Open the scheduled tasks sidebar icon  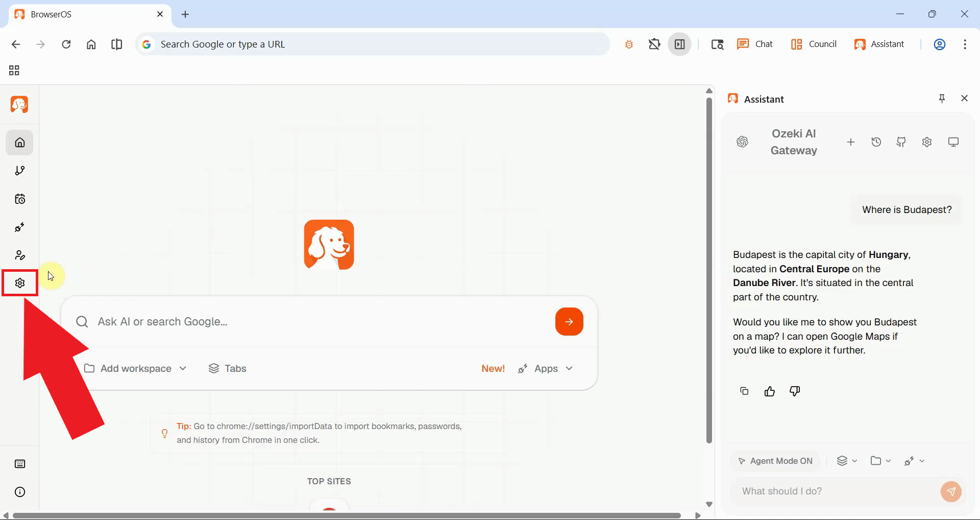[19, 199]
